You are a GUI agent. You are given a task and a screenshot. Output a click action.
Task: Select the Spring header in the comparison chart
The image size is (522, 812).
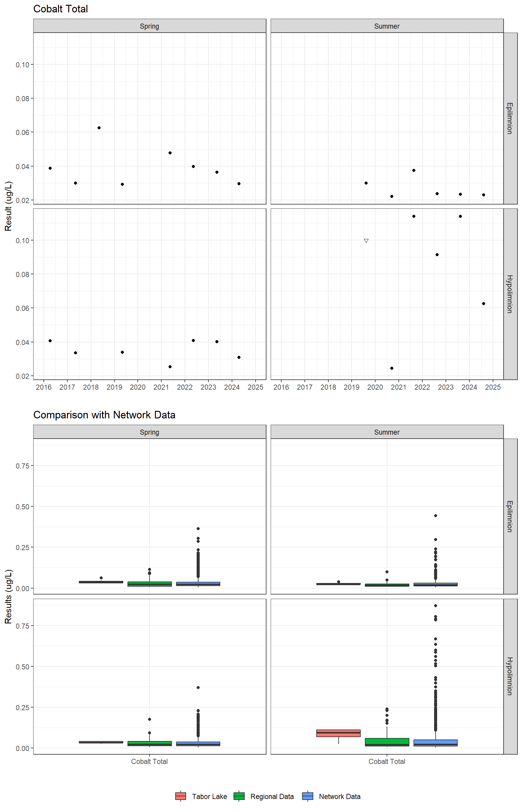[150, 432]
